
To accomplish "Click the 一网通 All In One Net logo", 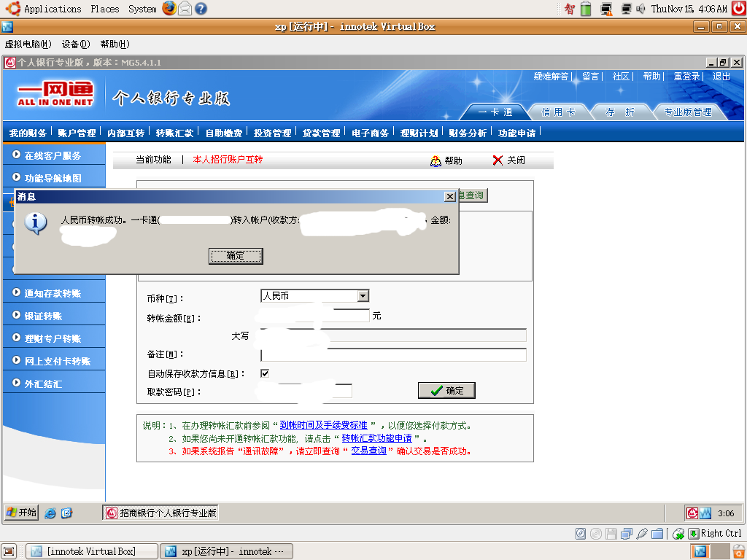I will tap(55, 94).
